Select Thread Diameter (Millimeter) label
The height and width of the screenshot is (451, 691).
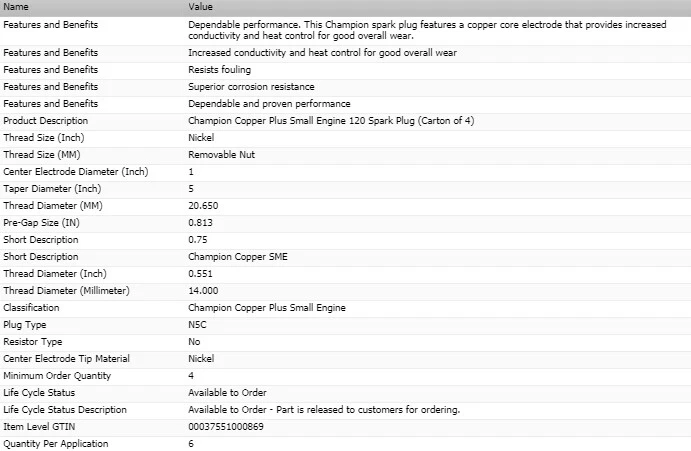(x=67, y=291)
